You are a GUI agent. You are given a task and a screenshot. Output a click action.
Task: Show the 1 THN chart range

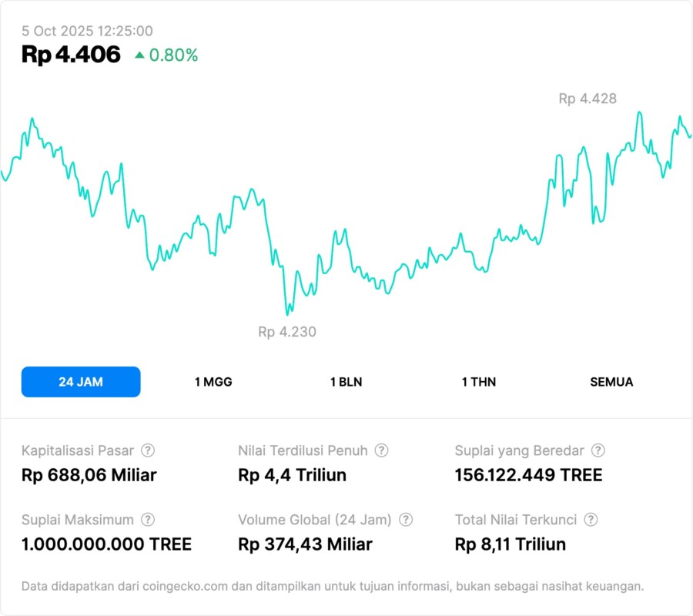tap(479, 382)
